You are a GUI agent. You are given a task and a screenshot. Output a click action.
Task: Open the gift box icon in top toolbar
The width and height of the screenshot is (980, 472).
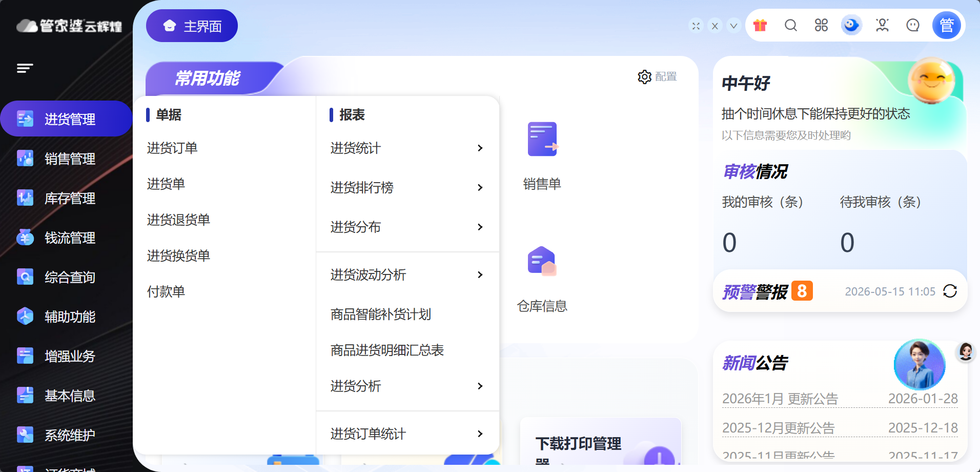pos(760,25)
